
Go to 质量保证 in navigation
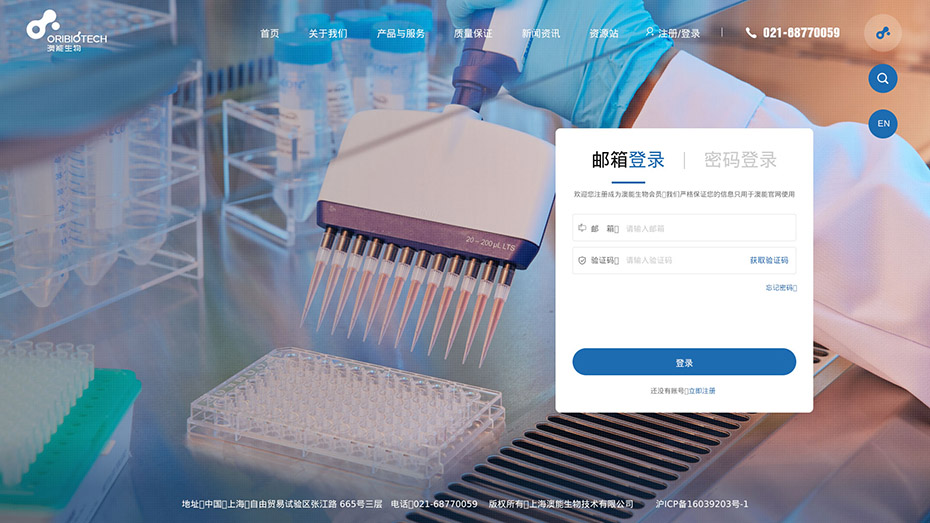(473, 33)
